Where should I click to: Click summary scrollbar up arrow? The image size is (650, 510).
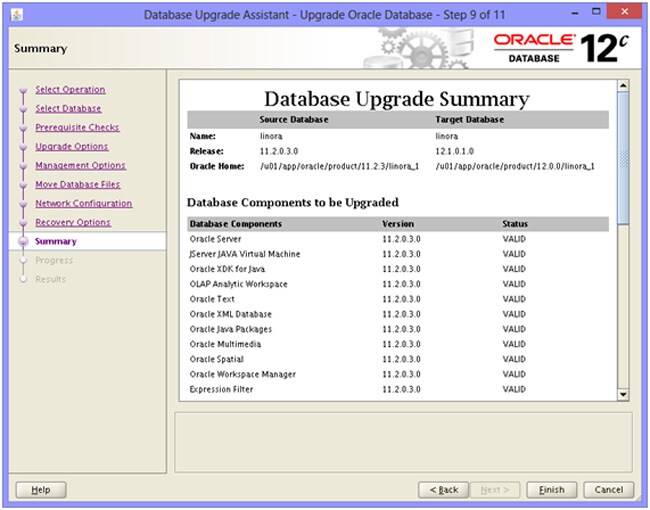(x=623, y=86)
